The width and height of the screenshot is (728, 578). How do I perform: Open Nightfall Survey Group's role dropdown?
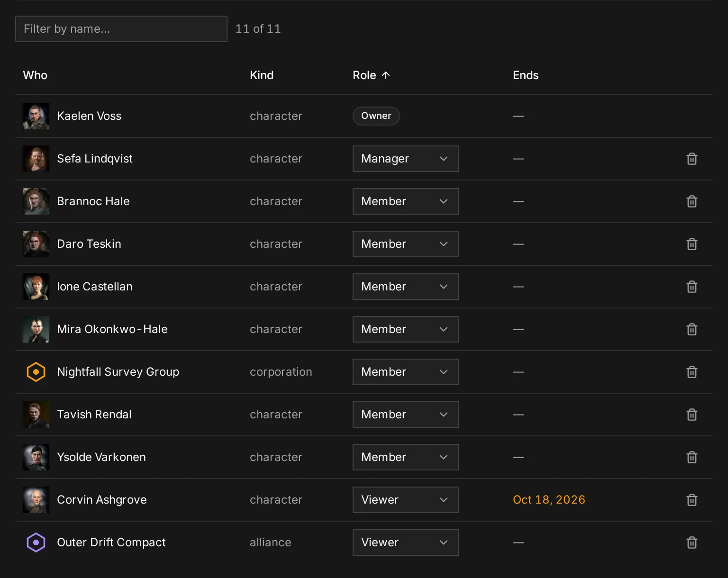coord(405,372)
